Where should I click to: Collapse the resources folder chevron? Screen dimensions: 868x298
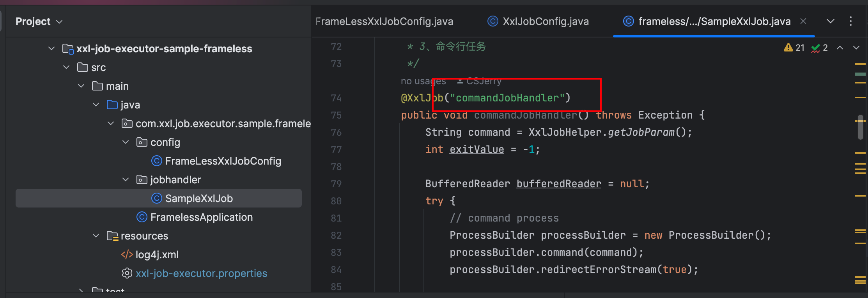pos(96,236)
